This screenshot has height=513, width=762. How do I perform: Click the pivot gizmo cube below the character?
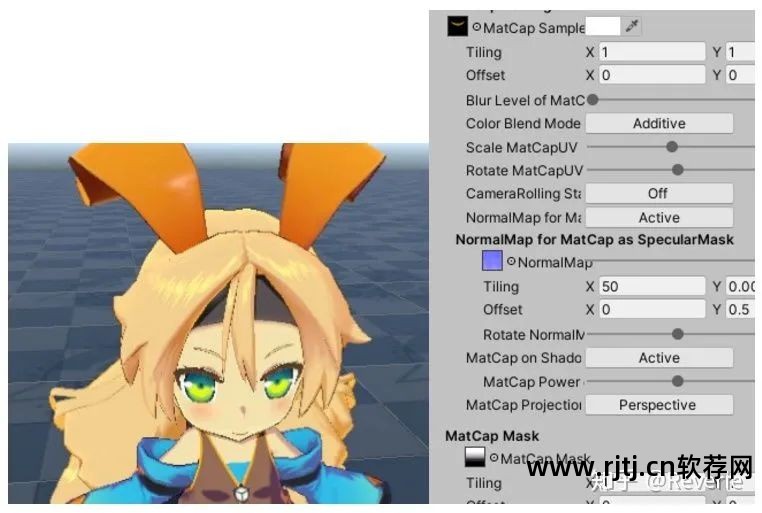[x=242, y=493]
